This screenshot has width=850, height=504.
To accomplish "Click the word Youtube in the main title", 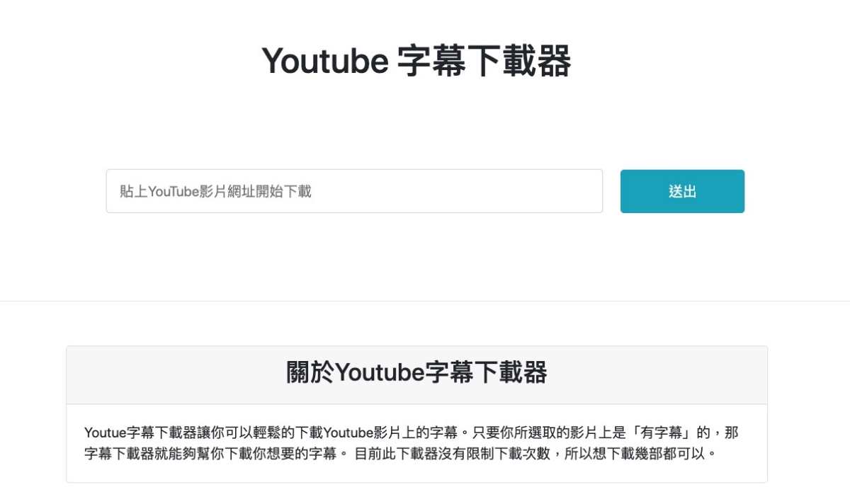I will (325, 62).
